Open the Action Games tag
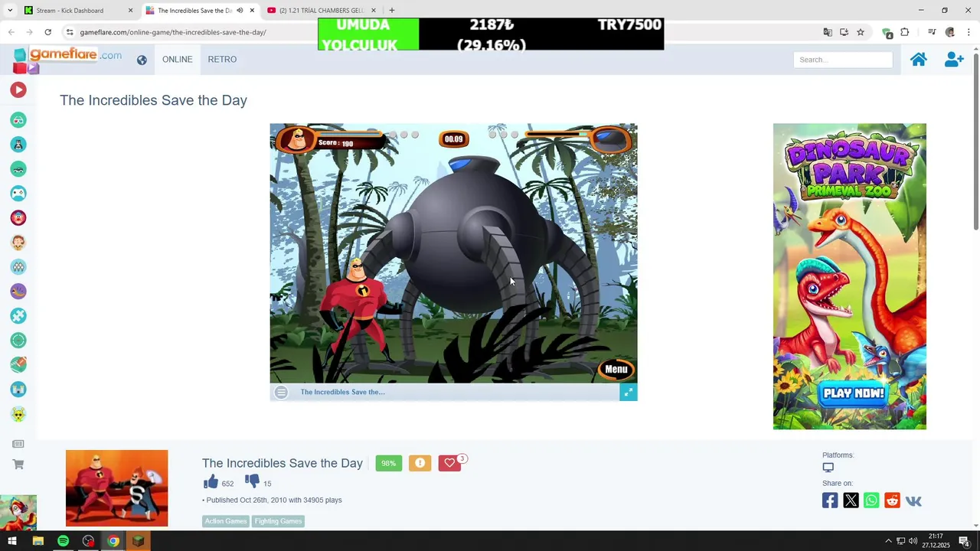 click(x=226, y=521)
